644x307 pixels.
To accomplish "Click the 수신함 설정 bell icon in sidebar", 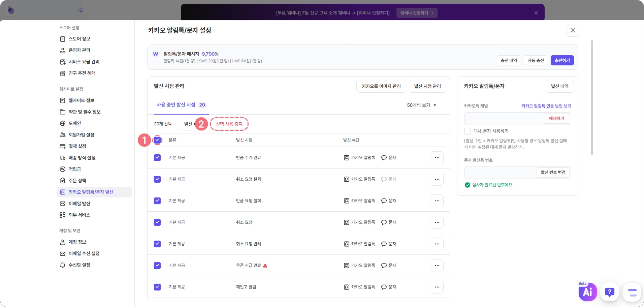I will click(63, 265).
